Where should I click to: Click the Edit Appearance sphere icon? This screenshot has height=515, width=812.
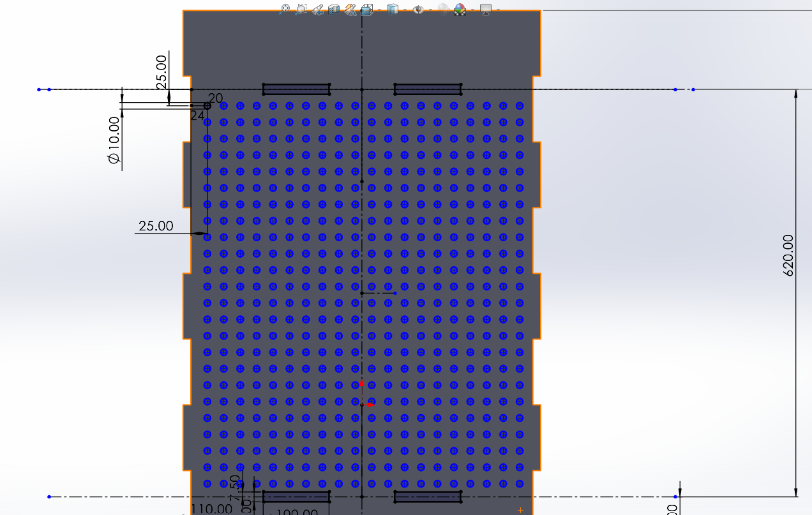click(x=444, y=10)
